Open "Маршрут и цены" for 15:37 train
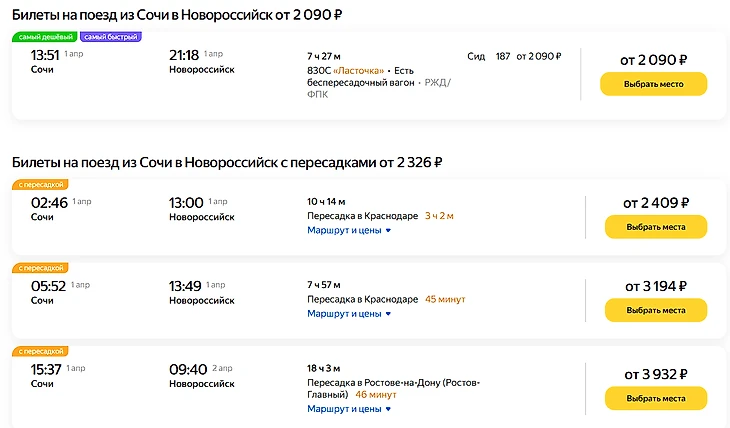 [349, 409]
